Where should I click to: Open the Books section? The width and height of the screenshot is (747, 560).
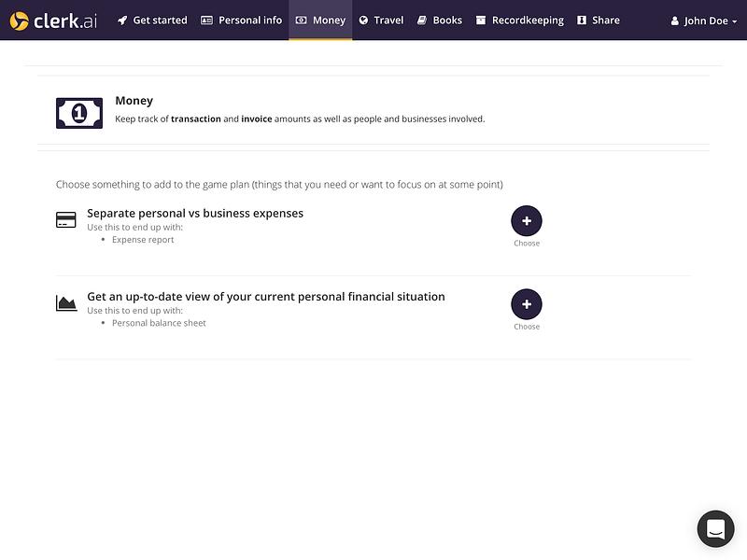(440, 20)
